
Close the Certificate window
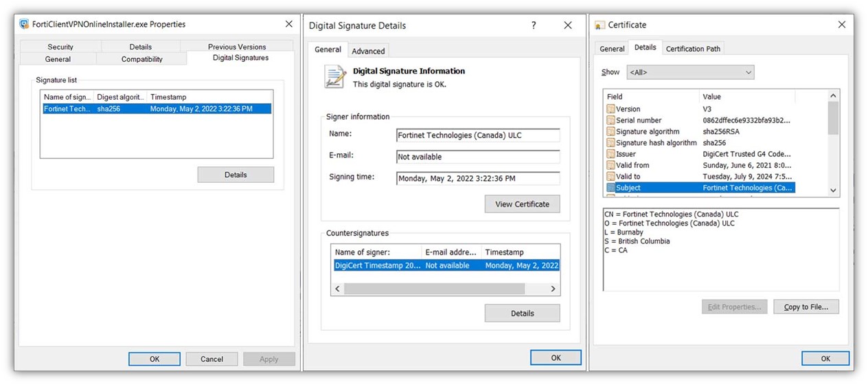point(842,25)
